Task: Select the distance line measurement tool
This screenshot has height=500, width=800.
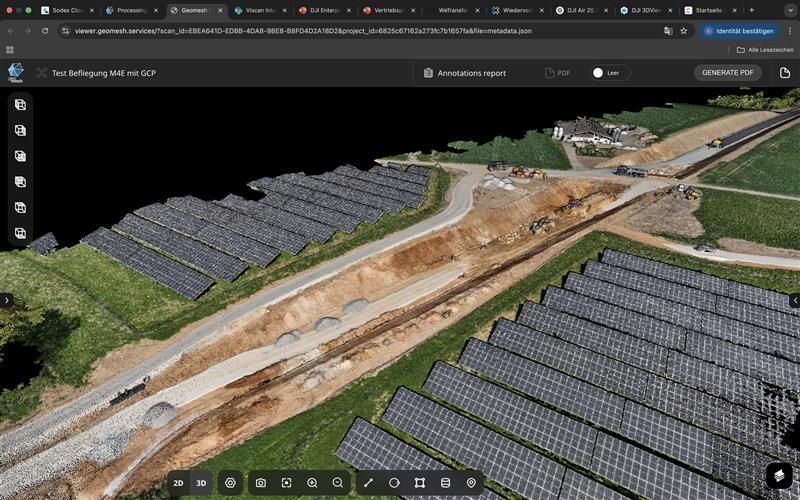Action: 368,483
